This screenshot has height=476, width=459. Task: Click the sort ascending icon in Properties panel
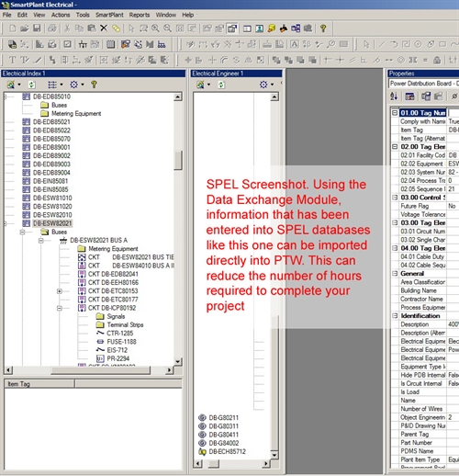[394, 96]
